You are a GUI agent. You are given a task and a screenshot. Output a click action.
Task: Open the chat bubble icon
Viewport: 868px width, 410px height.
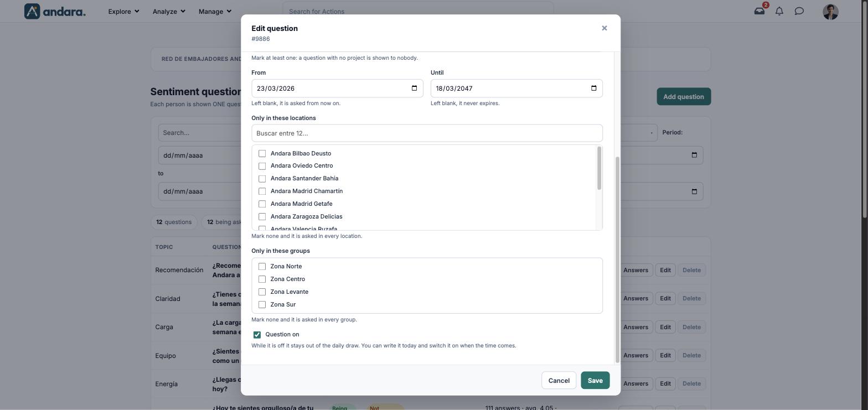[799, 11]
